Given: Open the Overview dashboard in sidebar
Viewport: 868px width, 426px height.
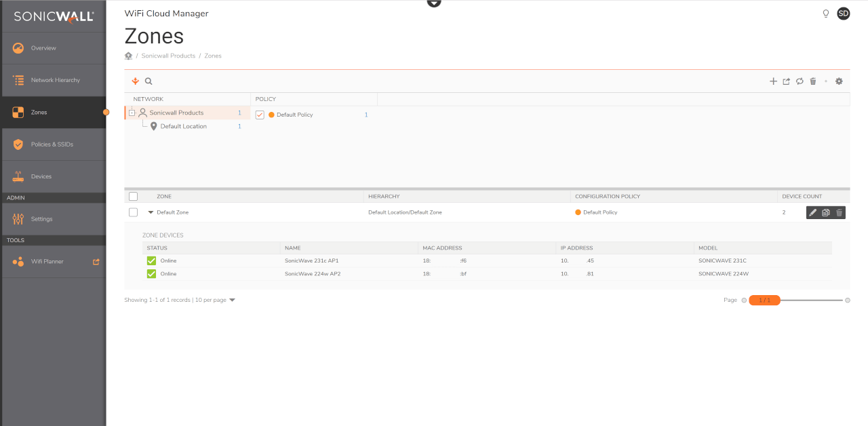Looking at the screenshot, I should tap(53, 48).
